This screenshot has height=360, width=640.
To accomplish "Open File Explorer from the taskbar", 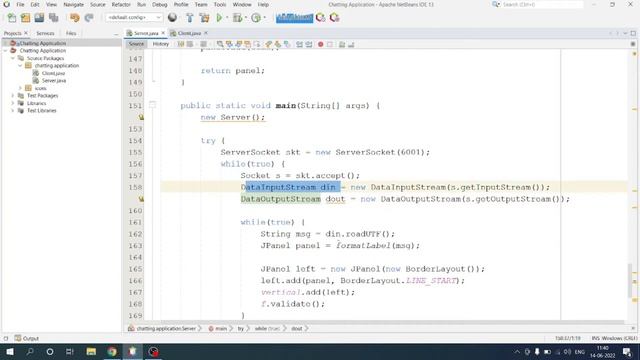I will (x=91, y=351).
